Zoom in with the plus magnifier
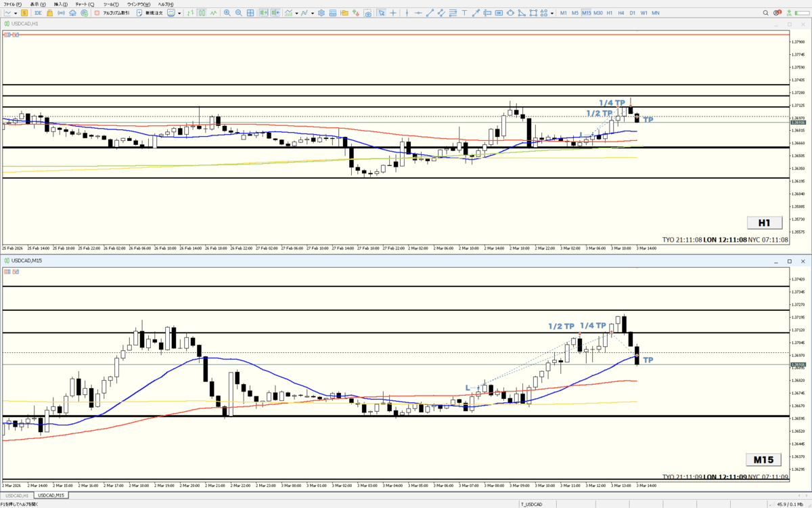812x508 pixels. pos(227,13)
